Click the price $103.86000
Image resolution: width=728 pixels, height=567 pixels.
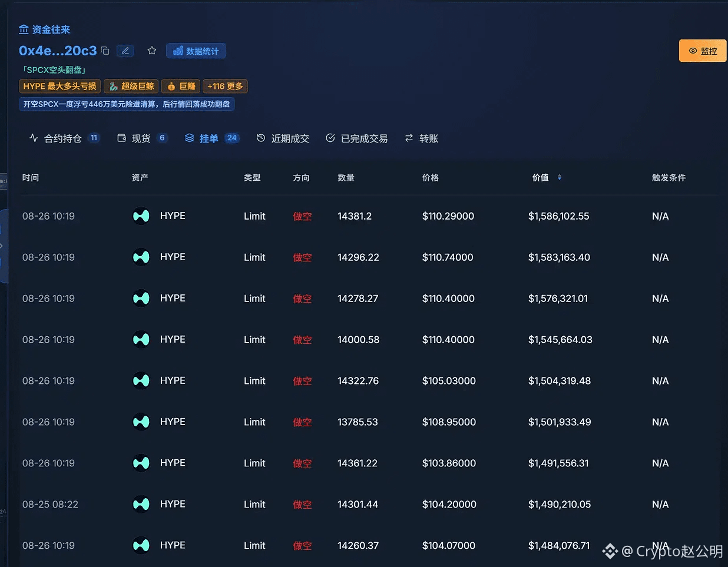pyautogui.click(x=449, y=463)
